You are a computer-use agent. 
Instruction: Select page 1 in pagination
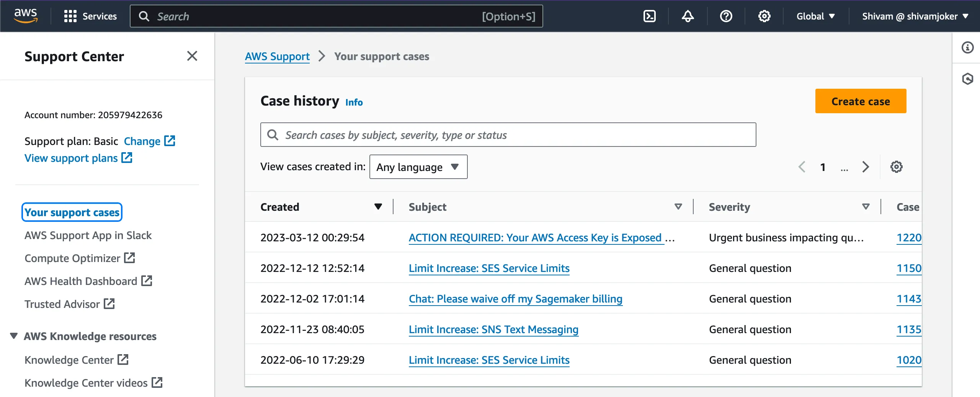coord(823,167)
